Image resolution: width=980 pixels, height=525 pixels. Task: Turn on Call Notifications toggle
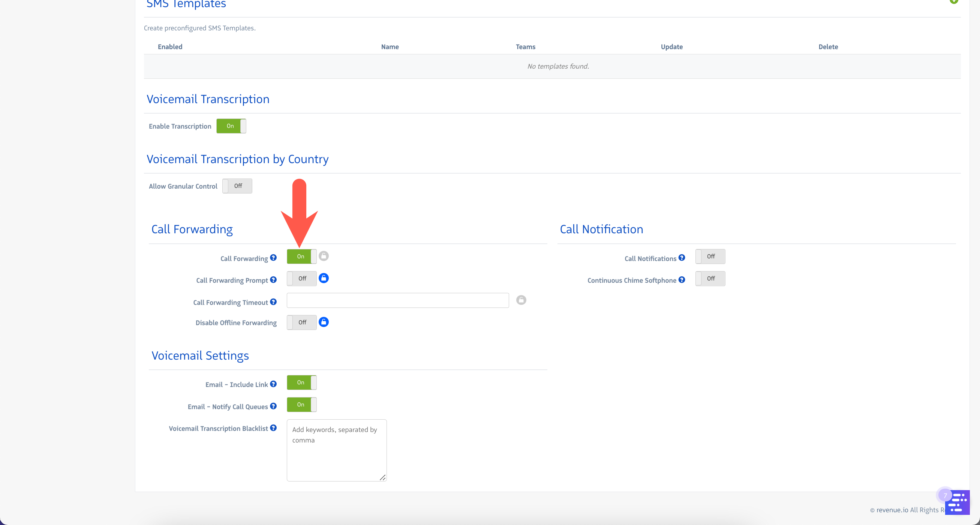pyautogui.click(x=710, y=256)
